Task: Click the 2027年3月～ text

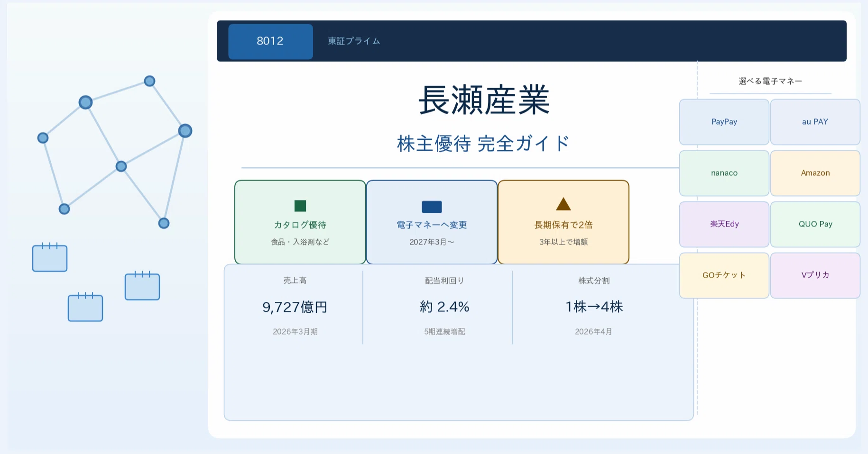Action: (x=432, y=242)
